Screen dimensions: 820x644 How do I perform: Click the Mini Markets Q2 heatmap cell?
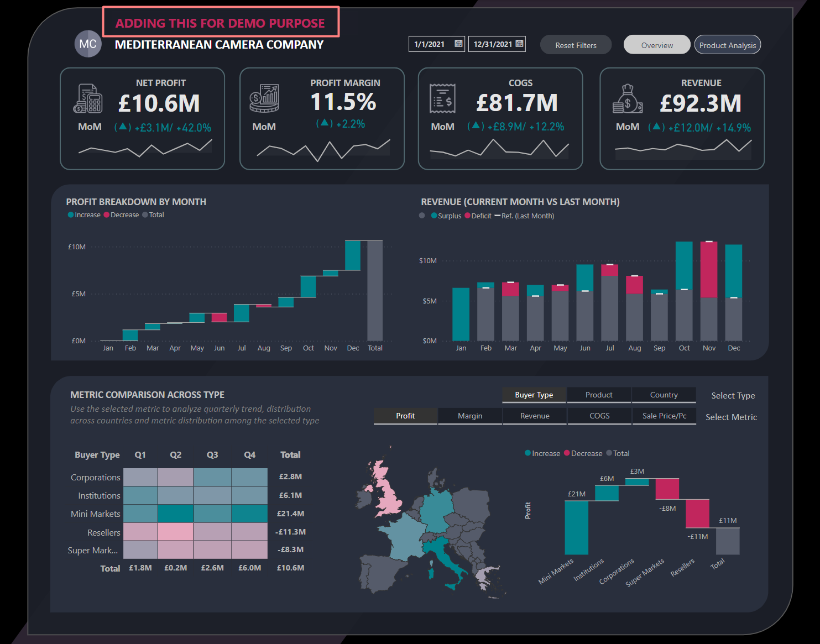[x=176, y=514]
